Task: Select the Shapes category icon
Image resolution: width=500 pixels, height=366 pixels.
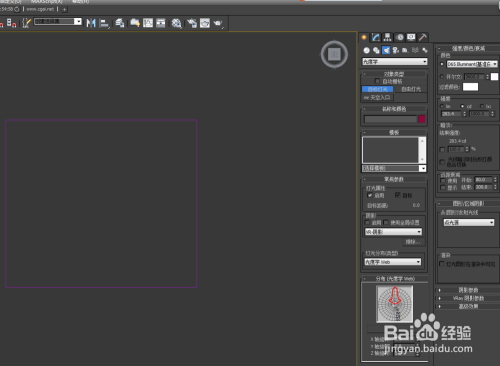Action: tap(376, 50)
